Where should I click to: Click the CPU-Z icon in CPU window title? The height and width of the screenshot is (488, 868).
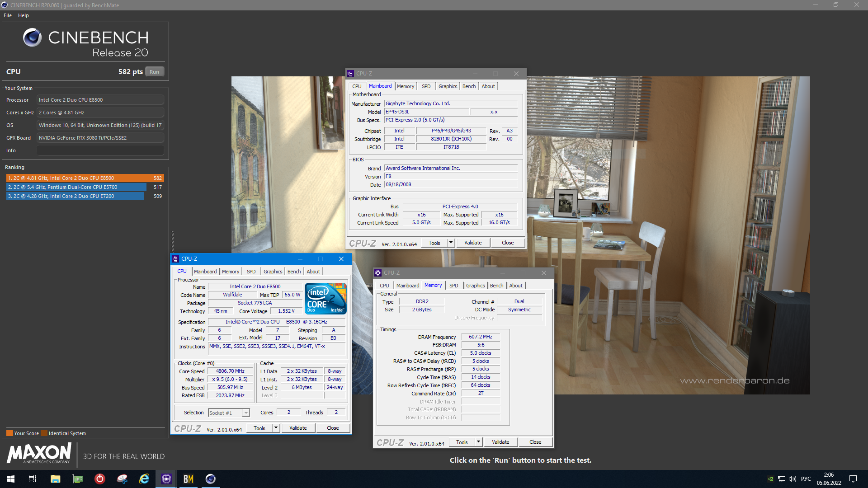click(175, 259)
